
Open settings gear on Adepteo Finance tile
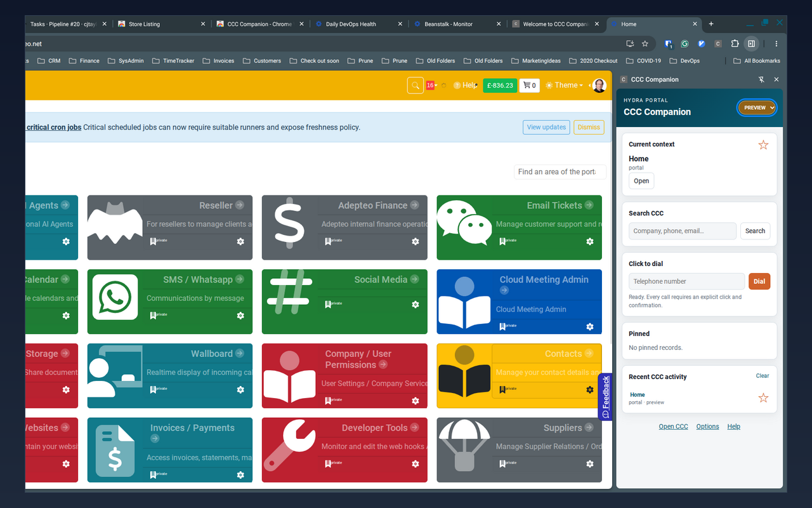416,241
